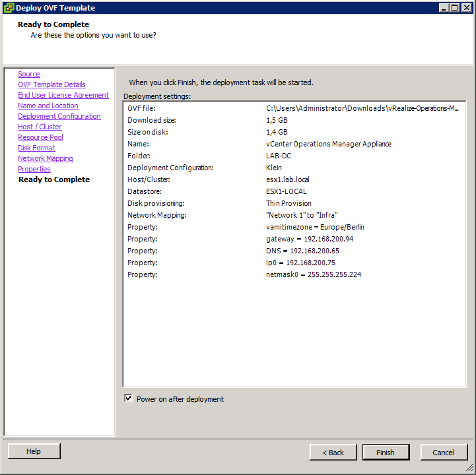Select the DNS 192.168.200.65 property
The height and width of the screenshot is (475, 476).
302,251
